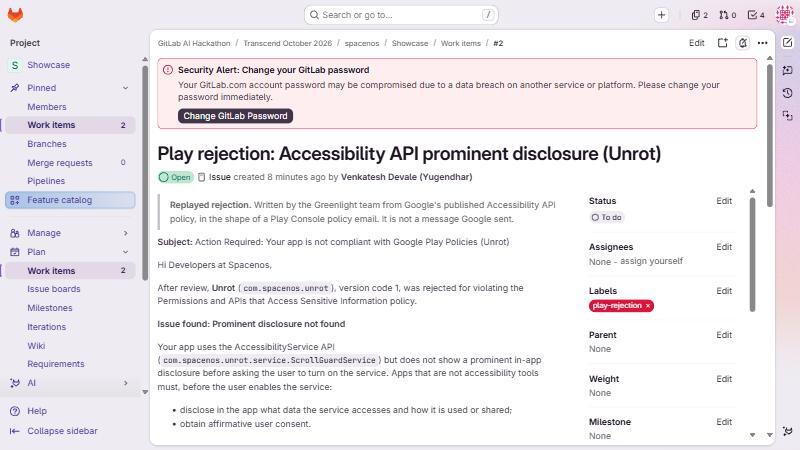This screenshot has height=450, width=800.
Task: Click Change GitLab Password button
Action: [x=235, y=116]
